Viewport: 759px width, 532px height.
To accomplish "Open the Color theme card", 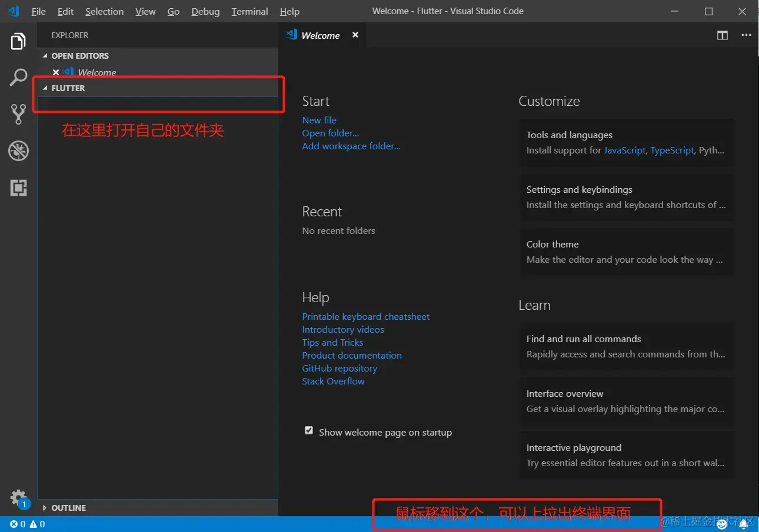I will point(627,252).
